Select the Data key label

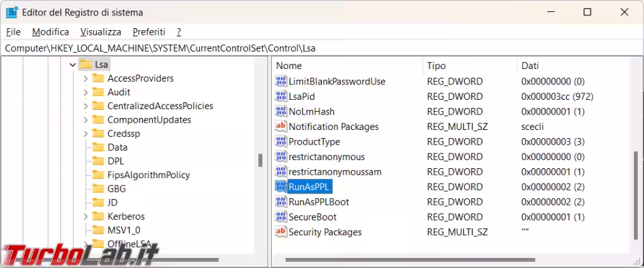tap(117, 147)
